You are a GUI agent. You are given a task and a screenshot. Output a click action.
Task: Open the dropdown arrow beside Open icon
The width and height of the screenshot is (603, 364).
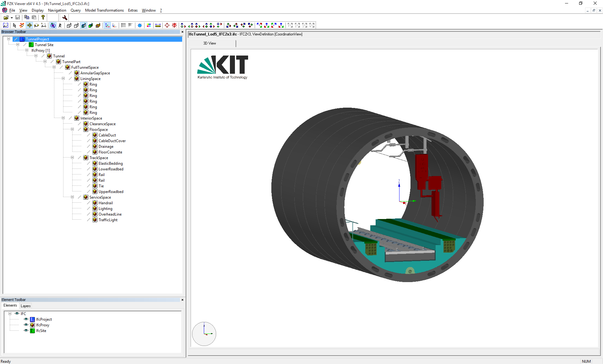tap(12, 18)
